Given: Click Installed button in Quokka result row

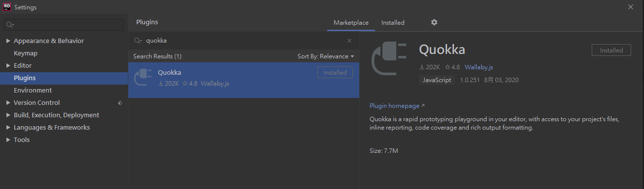Looking at the screenshot, I should 335,72.
